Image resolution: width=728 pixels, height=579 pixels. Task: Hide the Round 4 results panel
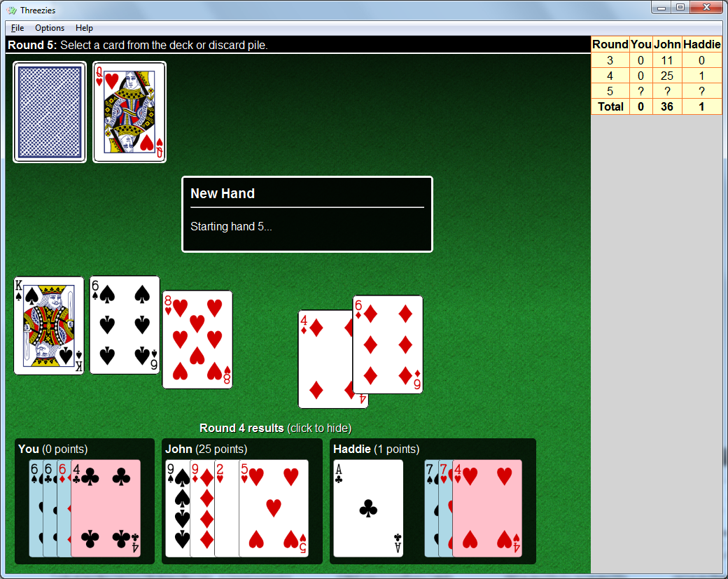pos(275,428)
